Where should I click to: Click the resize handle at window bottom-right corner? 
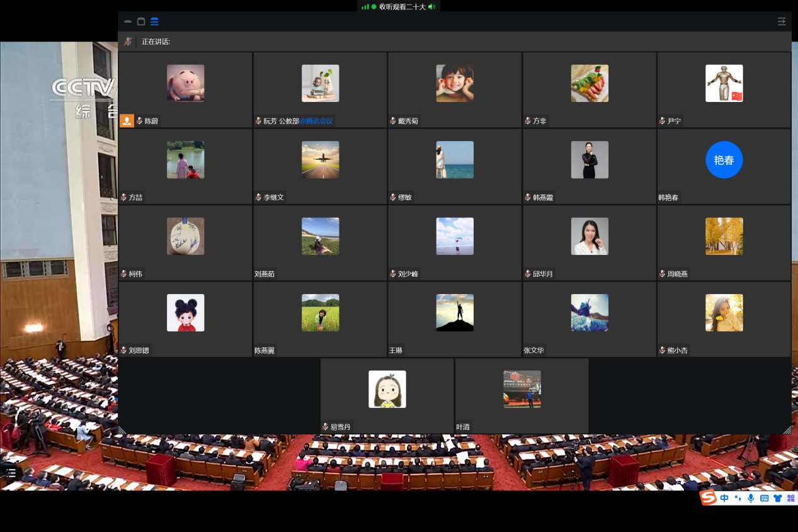787,429
